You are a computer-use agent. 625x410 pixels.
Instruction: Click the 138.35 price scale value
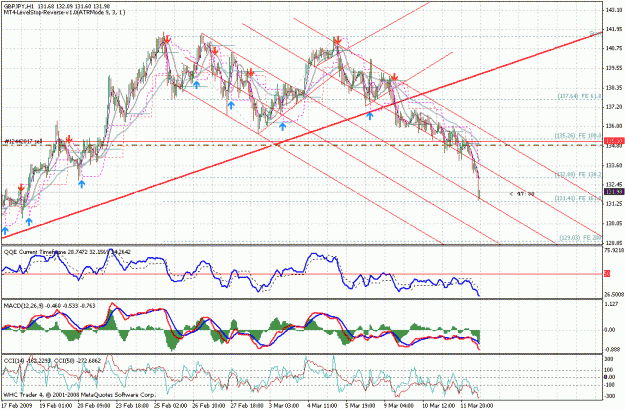614,88
